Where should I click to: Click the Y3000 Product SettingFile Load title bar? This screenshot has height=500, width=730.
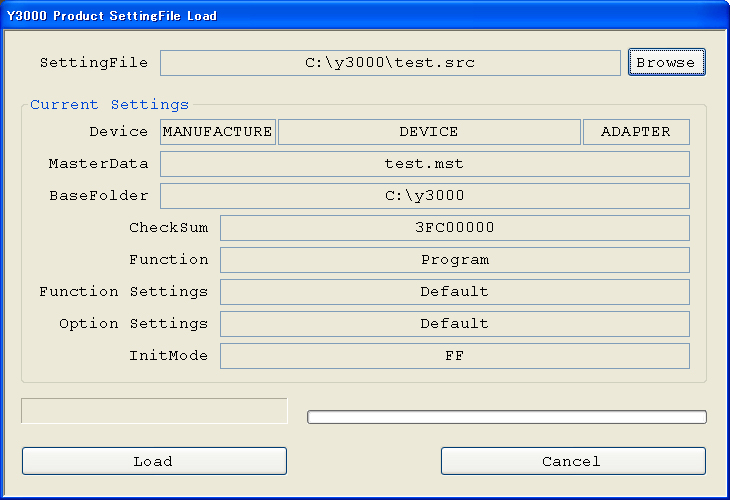tap(365, 15)
